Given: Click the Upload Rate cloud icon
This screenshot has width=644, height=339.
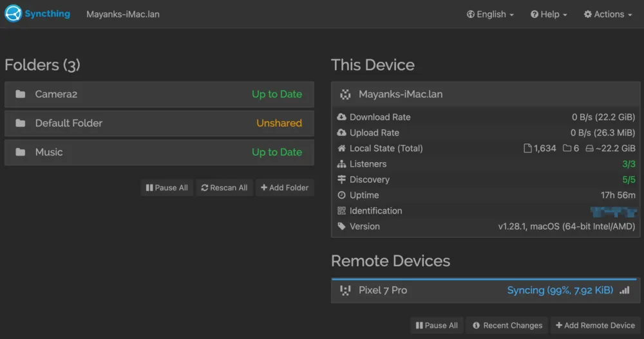Looking at the screenshot, I should click(x=341, y=133).
